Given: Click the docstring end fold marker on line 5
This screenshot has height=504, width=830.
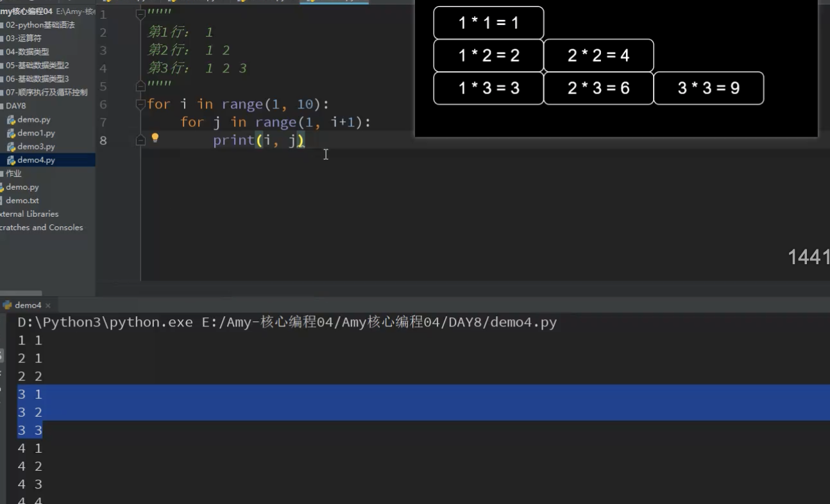Looking at the screenshot, I should [140, 85].
